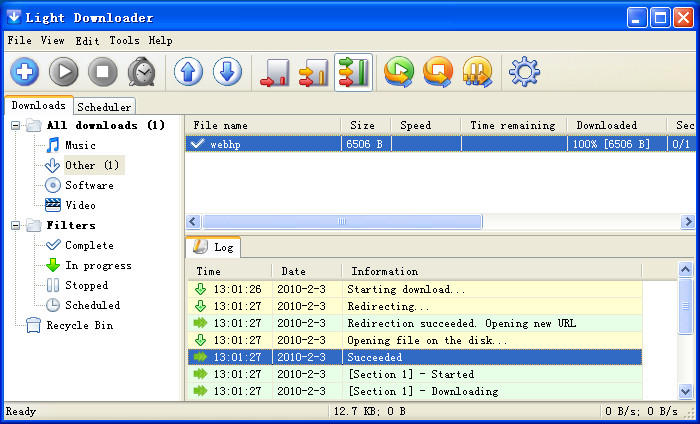Open the Tools menu
The width and height of the screenshot is (700, 424).
coord(124,40)
